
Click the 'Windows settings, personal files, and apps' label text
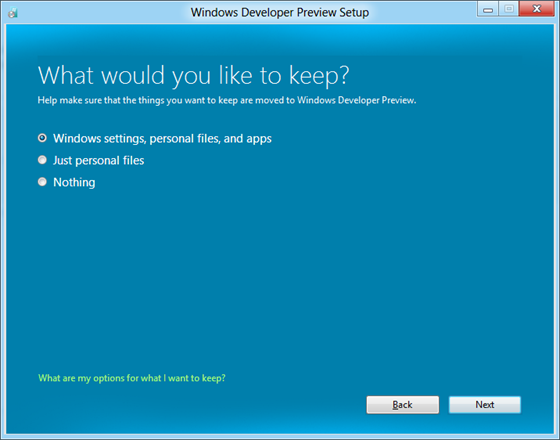pyautogui.click(x=162, y=139)
